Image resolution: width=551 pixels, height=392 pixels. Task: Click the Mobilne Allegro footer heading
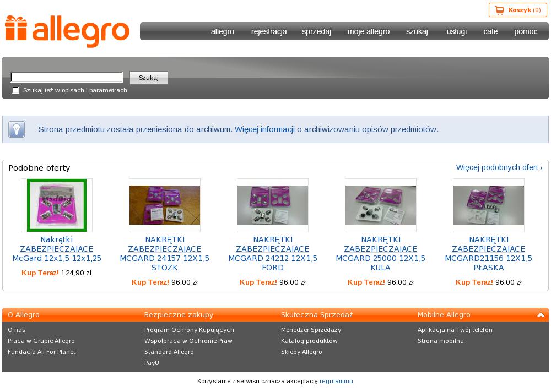pos(444,315)
